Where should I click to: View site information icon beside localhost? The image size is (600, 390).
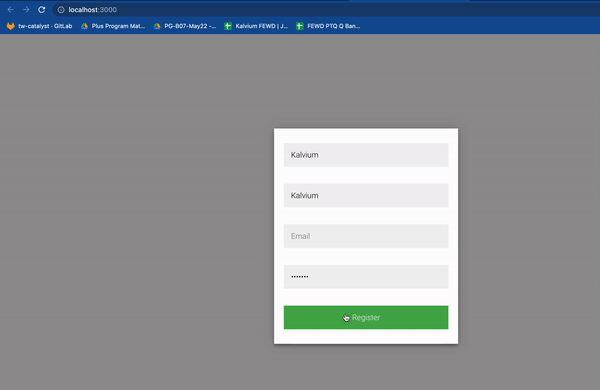61,10
